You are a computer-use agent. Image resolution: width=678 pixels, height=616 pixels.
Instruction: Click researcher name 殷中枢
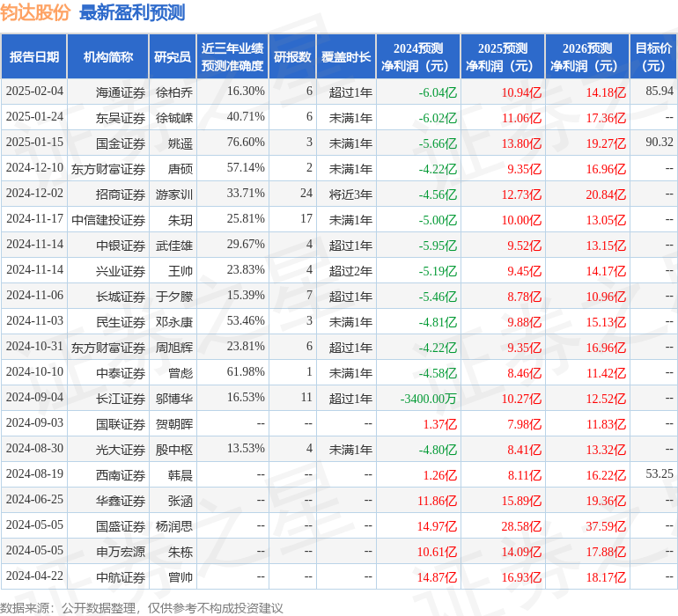(x=174, y=450)
